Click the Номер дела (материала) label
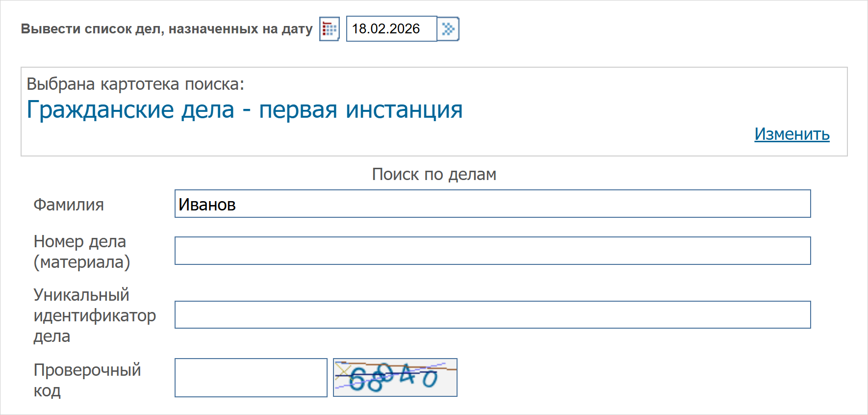Screen dimensions: 868x415 tap(81, 252)
